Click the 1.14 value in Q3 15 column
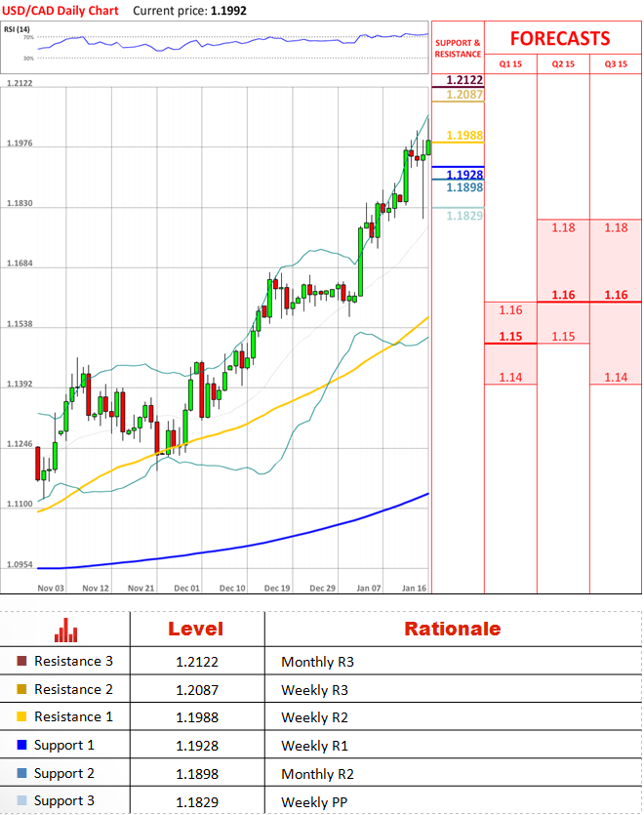Screen dimensions: 644x815 click(616, 378)
